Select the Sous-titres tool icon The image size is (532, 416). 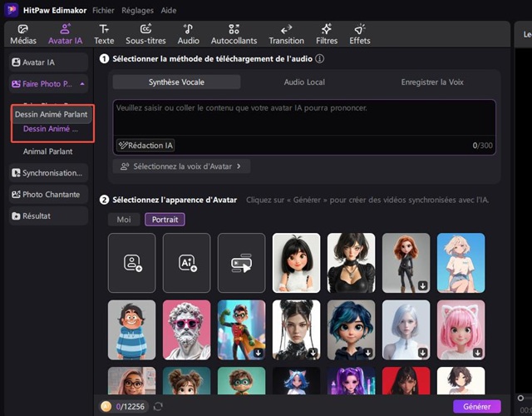point(145,34)
